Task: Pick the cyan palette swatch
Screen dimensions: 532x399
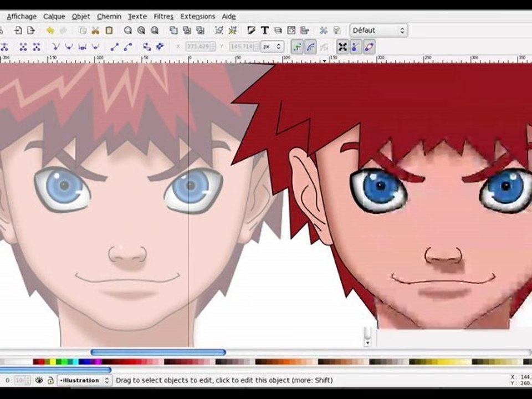Action: pos(75,362)
